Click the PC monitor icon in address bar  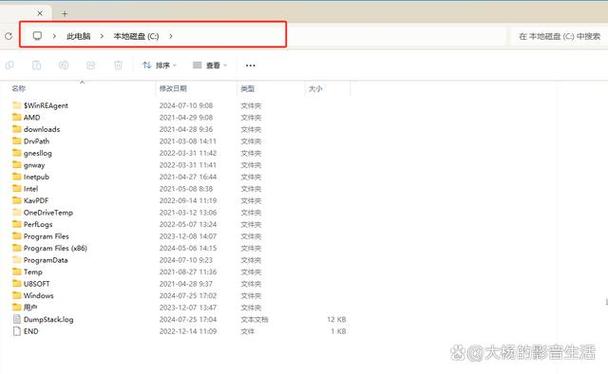coord(37,36)
